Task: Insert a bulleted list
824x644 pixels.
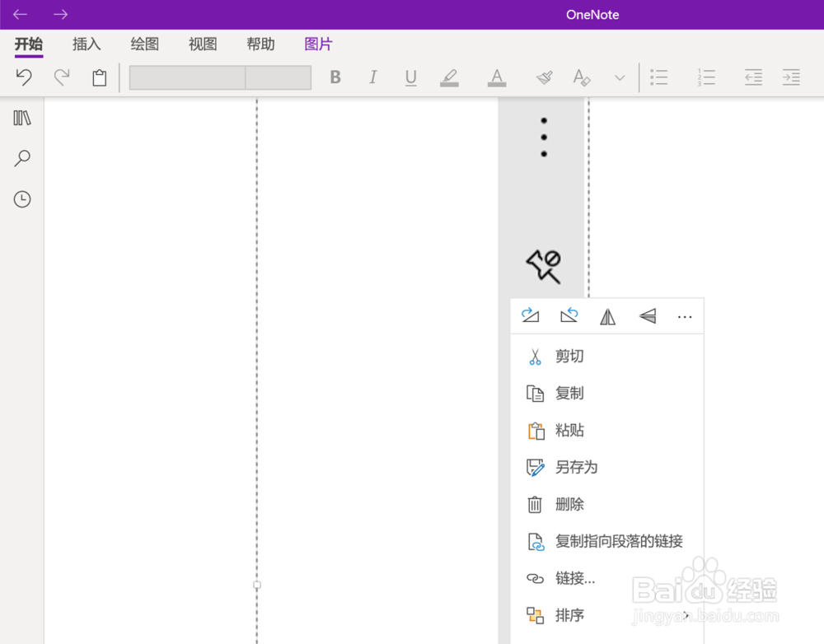Action: tap(659, 77)
